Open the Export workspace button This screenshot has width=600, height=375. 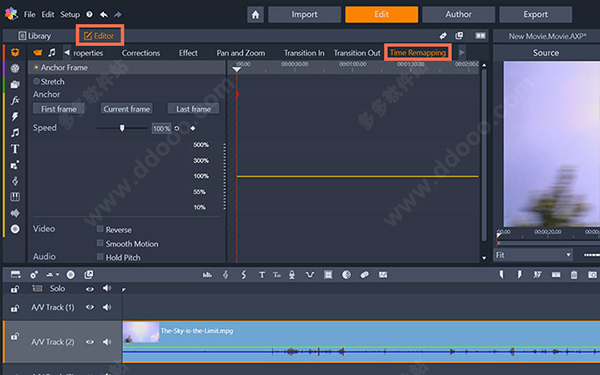[x=535, y=15]
